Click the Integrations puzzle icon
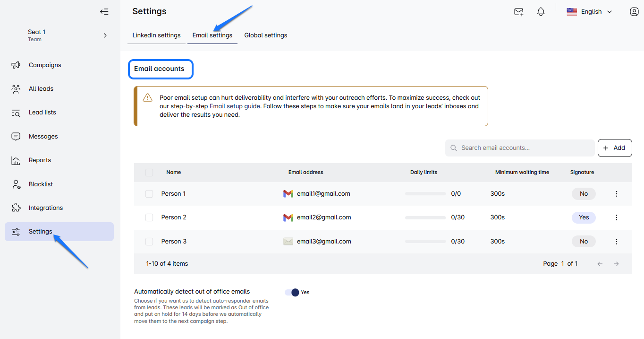 [x=16, y=208]
